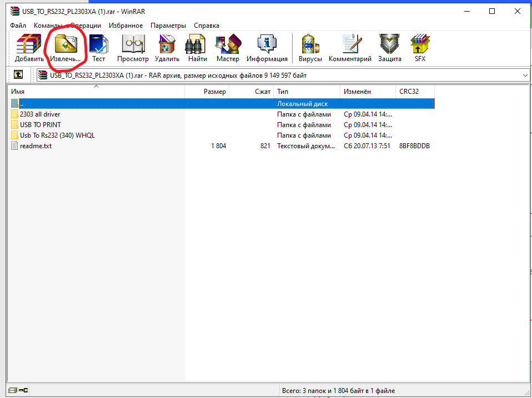Expand the archive path dropdown arrow
The height and width of the screenshot is (398, 532).
[x=525, y=75]
